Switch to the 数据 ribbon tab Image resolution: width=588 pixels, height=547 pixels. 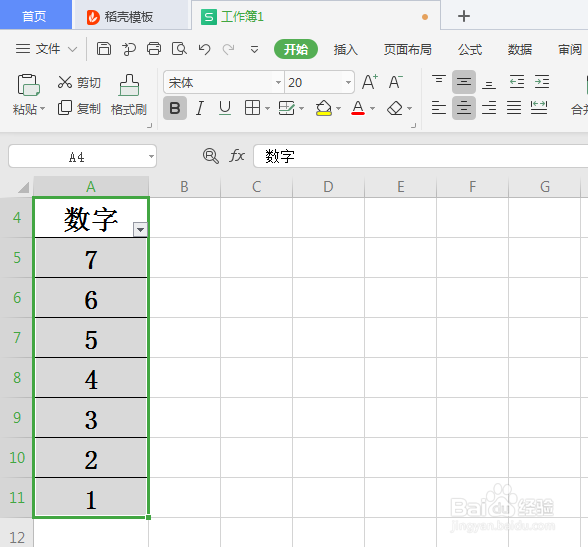pos(520,49)
